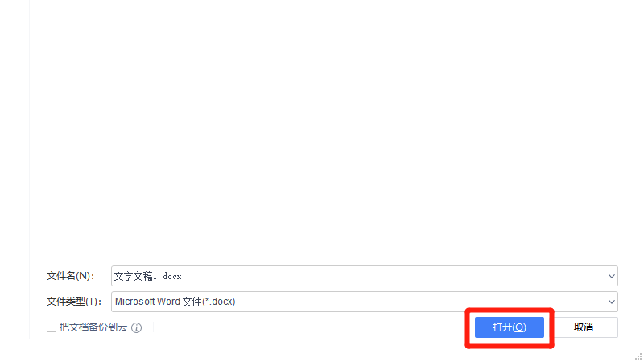This screenshot has width=644, height=362.
Task: Click the 文件名(N): label
Action: click(70, 276)
